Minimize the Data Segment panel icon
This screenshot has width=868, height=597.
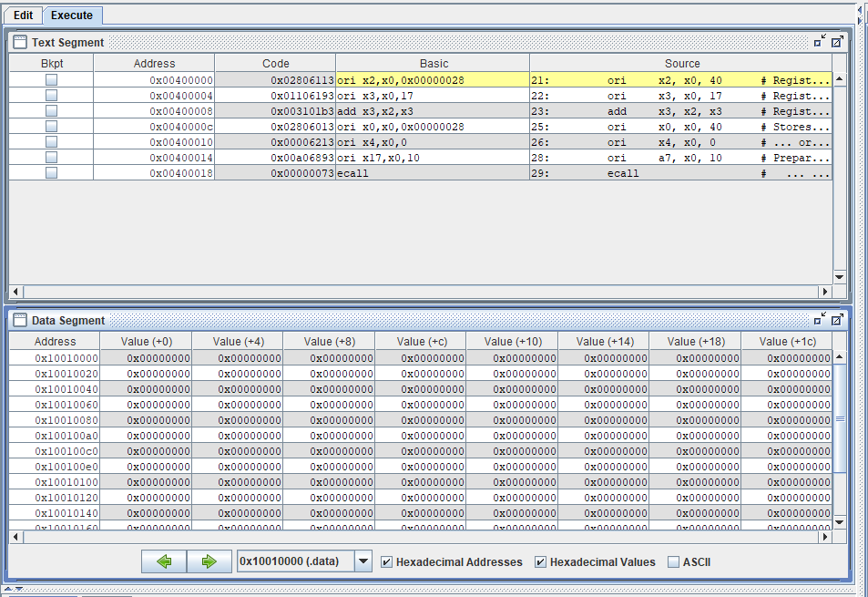(820, 319)
